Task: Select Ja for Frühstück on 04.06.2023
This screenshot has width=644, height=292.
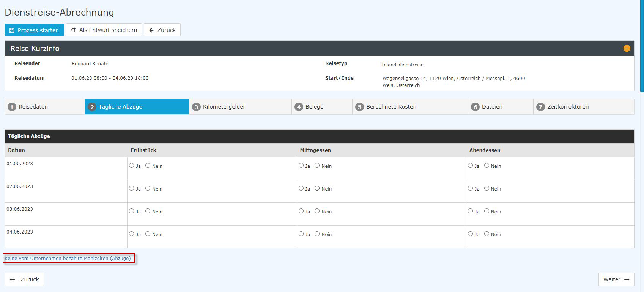Action: 132,234
